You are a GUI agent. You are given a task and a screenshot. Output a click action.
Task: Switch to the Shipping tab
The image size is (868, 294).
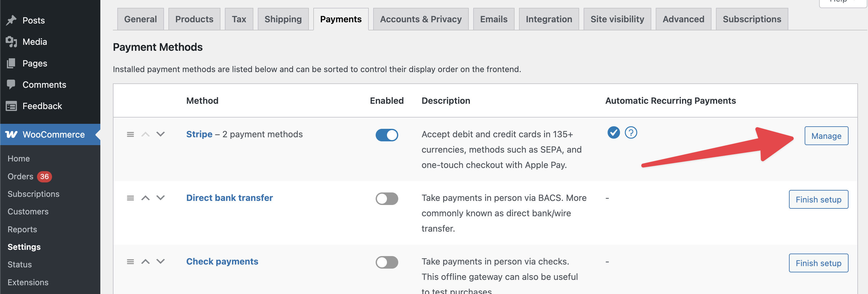pyautogui.click(x=283, y=19)
